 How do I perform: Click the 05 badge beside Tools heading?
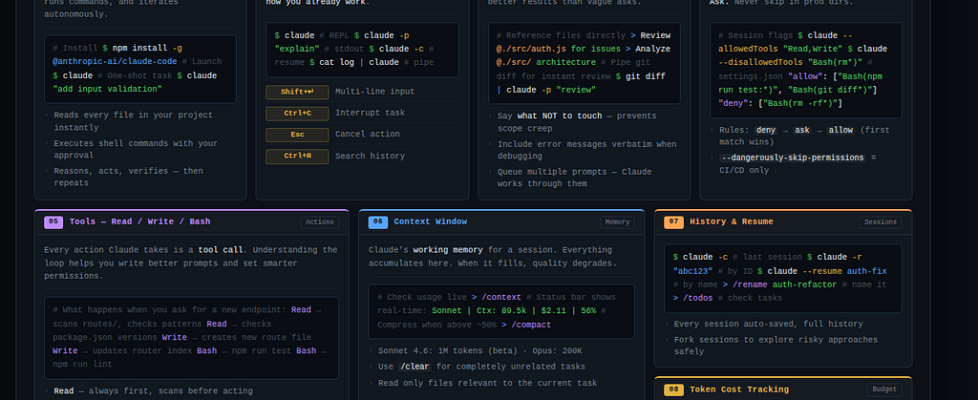pos(54,222)
